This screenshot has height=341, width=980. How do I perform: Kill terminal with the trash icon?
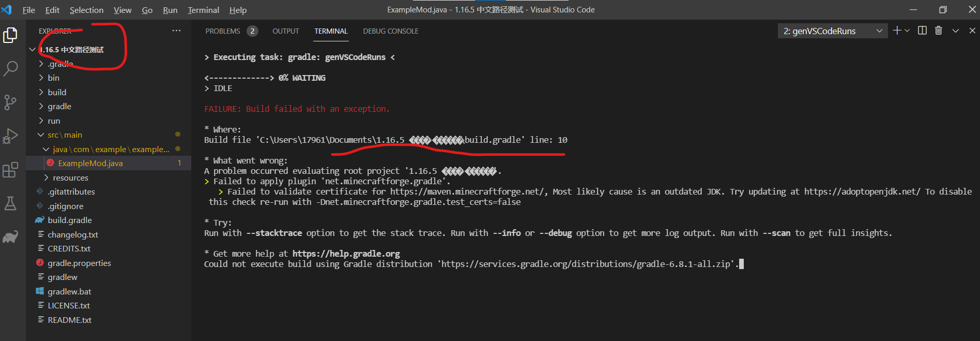pyautogui.click(x=939, y=31)
